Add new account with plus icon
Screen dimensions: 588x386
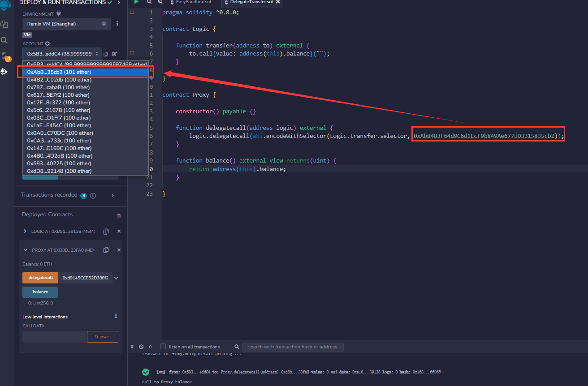point(48,43)
